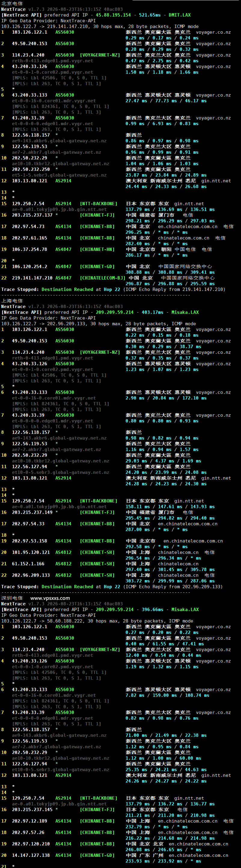241x868 pixels.
Task: Select hop IP 203.215.237.149
Action: pyautogui.click(x=32, y=512)
